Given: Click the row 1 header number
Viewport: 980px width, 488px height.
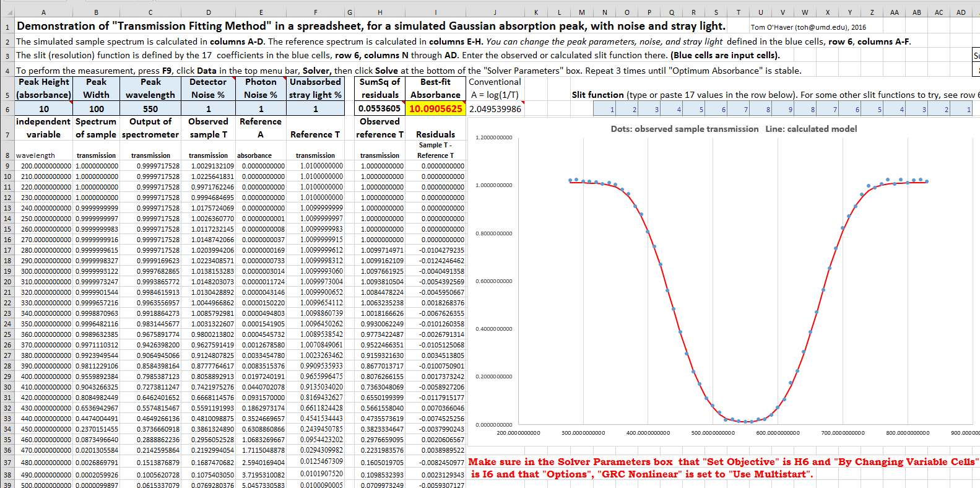Looking at the screenshot, I should pyautogui.click(x=7, y=27).
